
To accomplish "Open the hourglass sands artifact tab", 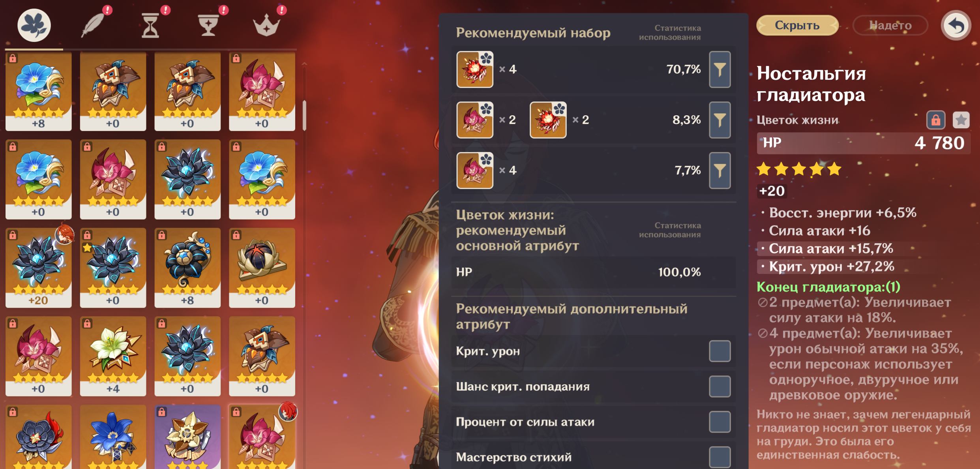I will click(150, 25).
